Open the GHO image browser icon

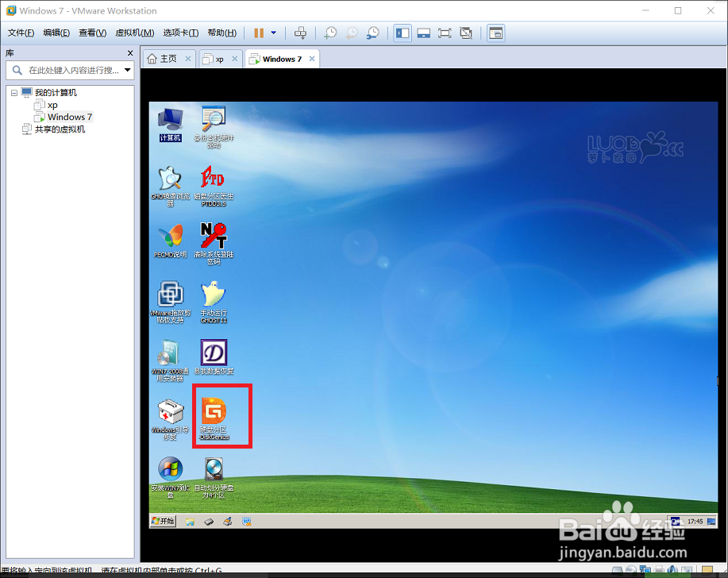click(171, 185)
